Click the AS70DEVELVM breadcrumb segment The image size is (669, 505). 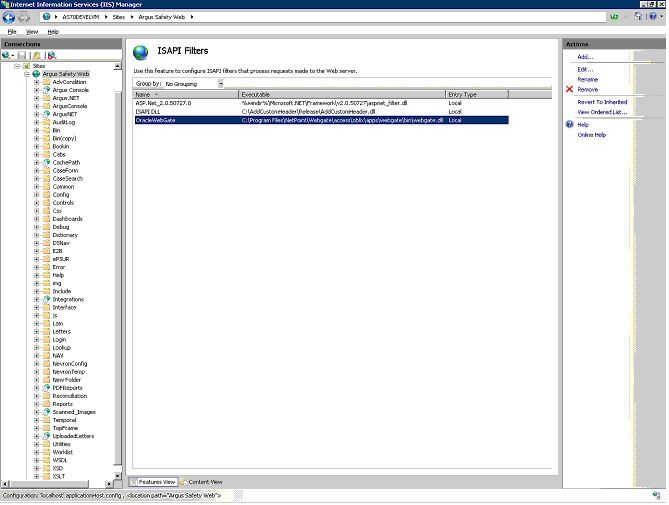pos(81,17)
